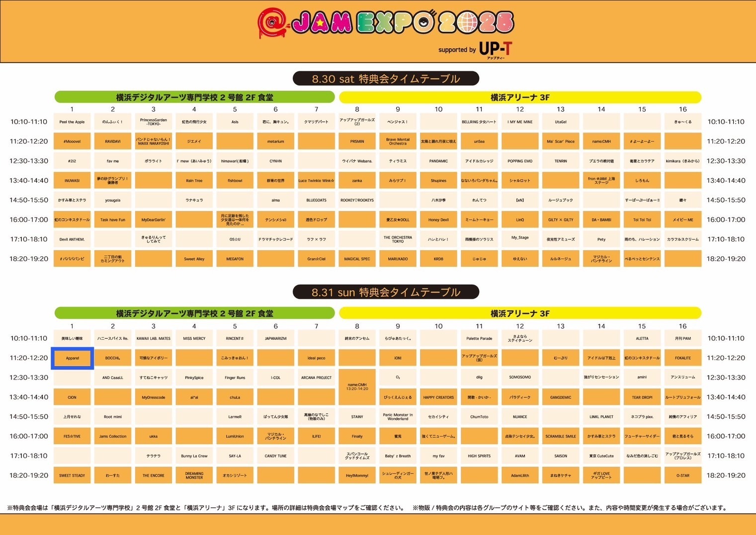Select the Toi Toi Toi cell
Screen dimensions: 756x535
click(643, 220)
